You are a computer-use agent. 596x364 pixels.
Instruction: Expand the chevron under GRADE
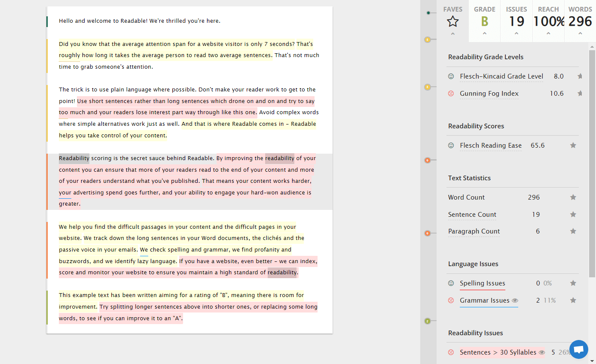(x=484, y=34)
